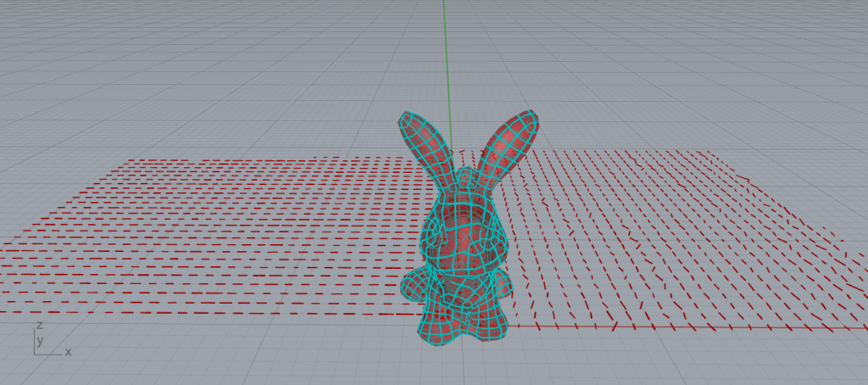Click the X label on the world axis icon
Screen dimensions: 868x385
tap(68, 351)
